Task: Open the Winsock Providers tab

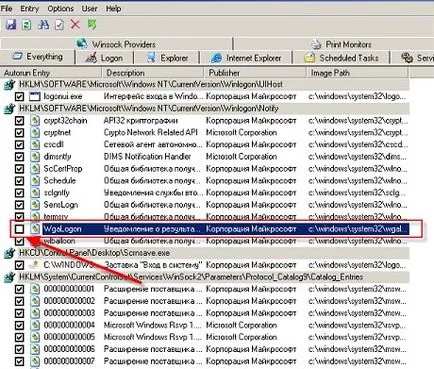Action: 116,44
